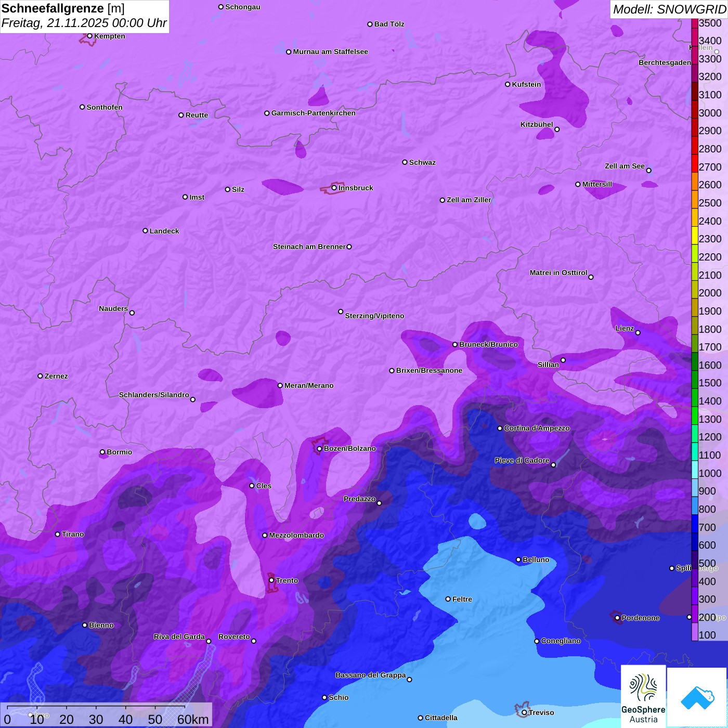Click the GeoSphere Austria logo
Image resolution: width=728 pixels, height=728 pixels.
pyautogui.click(x=643, y=696)
